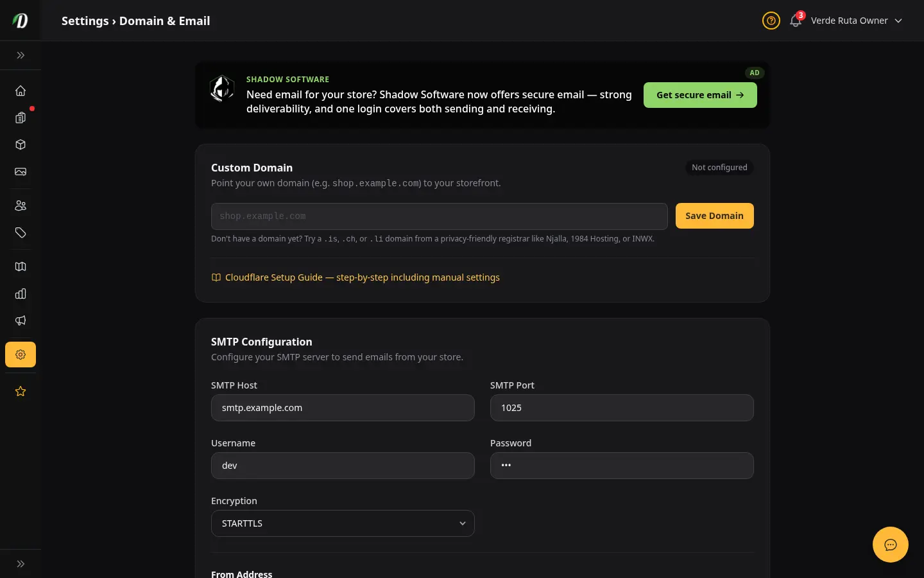
Task: Focus the SMTP Host field
Action: tap(343, 408)
